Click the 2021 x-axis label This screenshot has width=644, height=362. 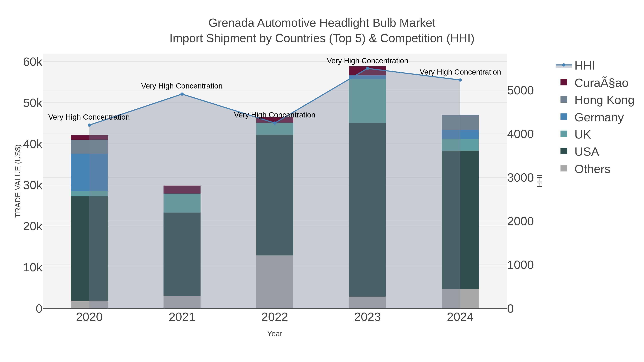tap(182, 317)
